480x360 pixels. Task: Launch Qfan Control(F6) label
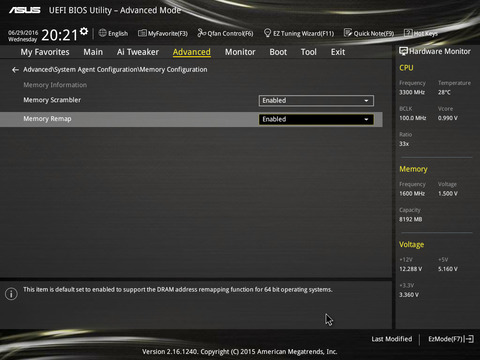pos(230,33)
